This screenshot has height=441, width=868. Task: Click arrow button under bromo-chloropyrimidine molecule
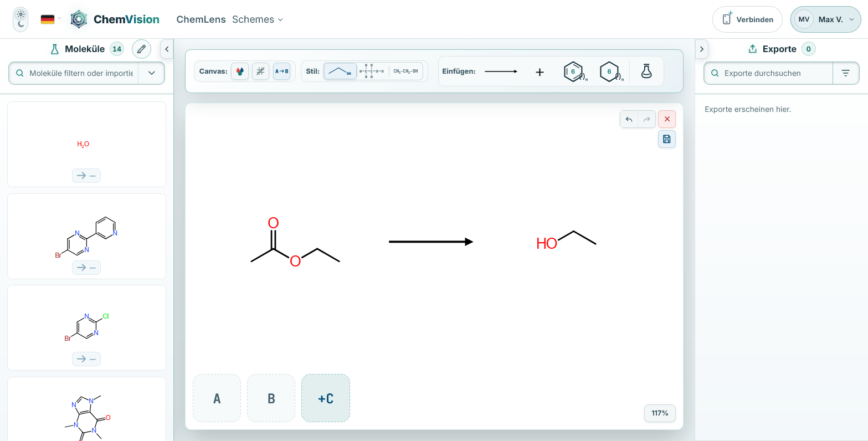click(x=86, y=359)
